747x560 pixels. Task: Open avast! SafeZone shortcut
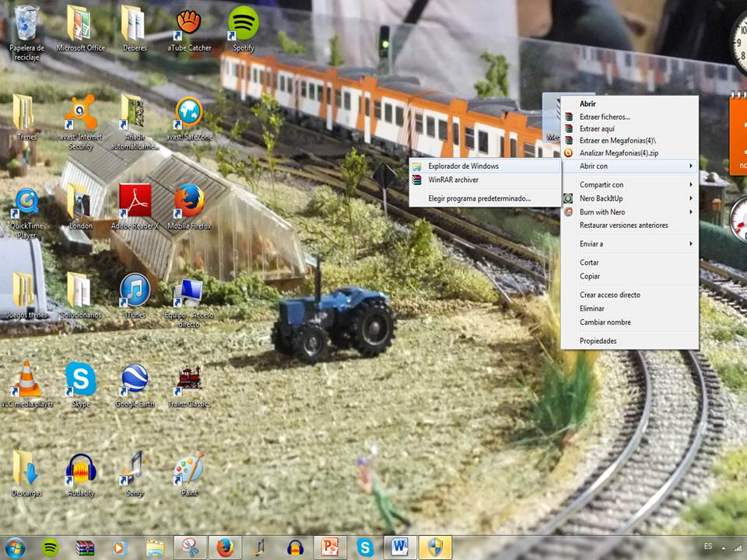(x=189, y=118)
